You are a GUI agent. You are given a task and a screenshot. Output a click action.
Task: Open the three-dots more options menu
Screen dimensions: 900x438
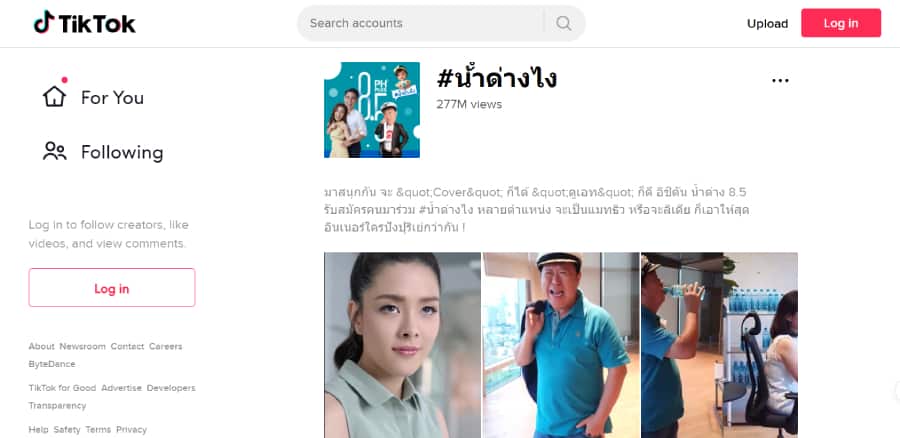pos(780,80)
